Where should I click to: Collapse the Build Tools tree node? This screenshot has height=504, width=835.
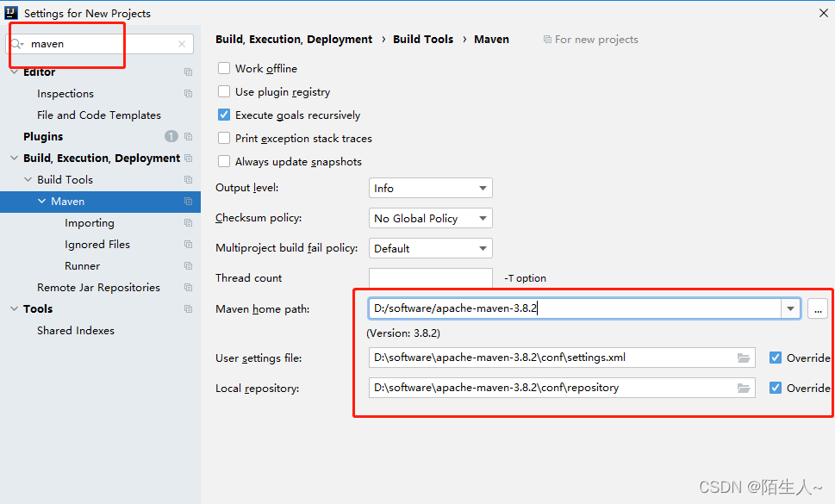click(x=28, y=180)
